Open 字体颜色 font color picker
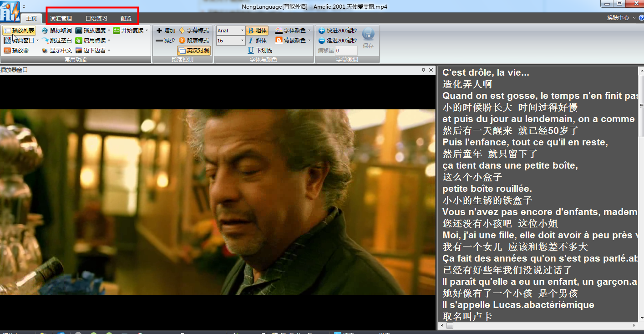Image resolution: width=644 pixels, height=334 pixels. (x=291, y=31)
